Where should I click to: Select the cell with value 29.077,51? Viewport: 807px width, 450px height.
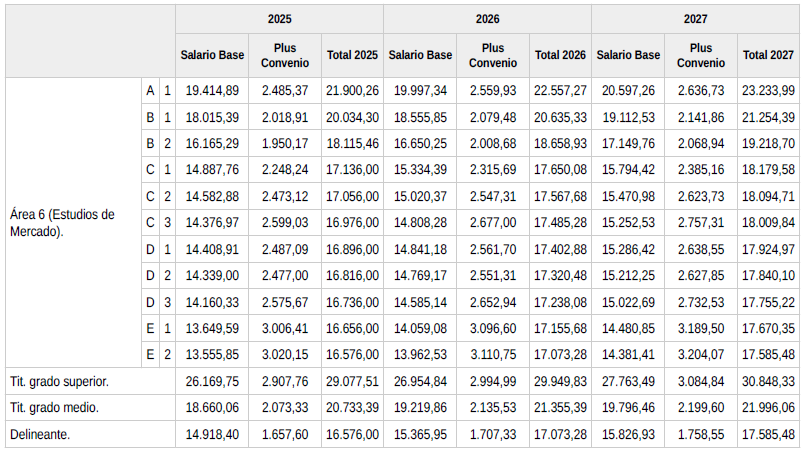coord(352,381)
